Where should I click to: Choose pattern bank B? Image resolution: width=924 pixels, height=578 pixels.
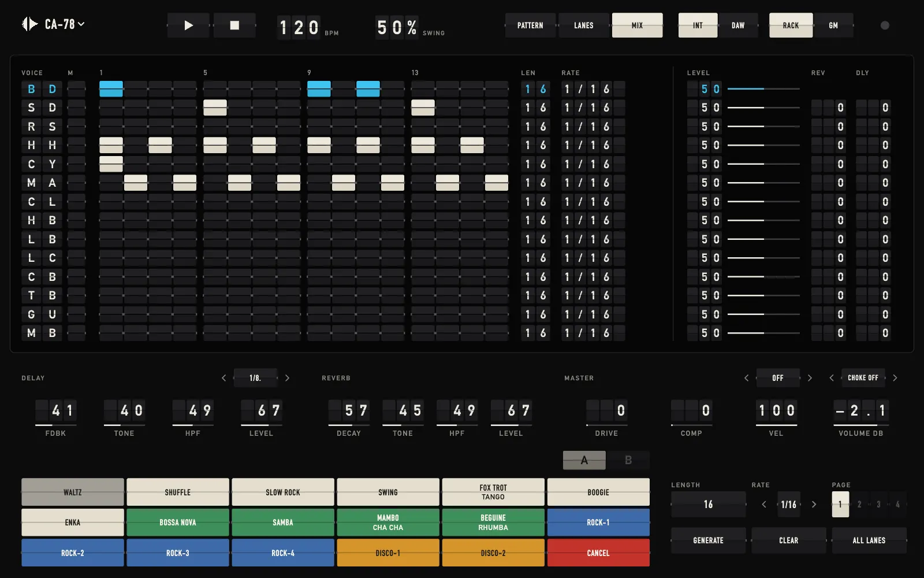(628, 460)
